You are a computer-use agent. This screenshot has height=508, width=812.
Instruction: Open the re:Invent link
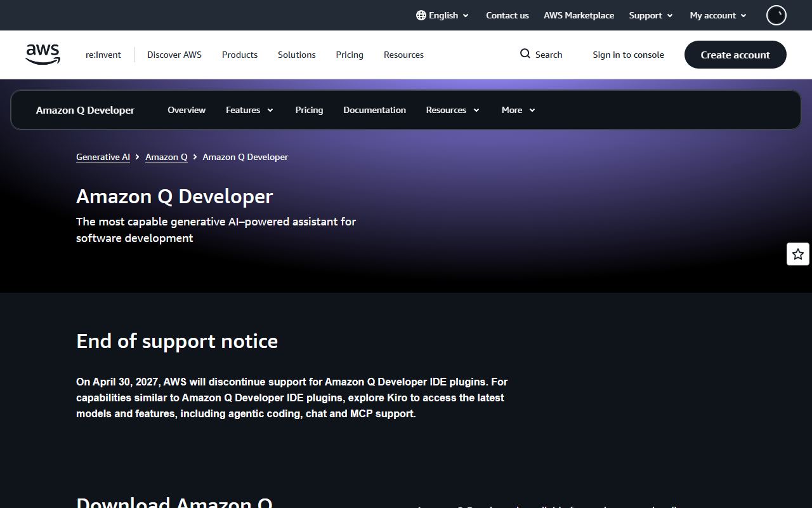tap(103, 55)
